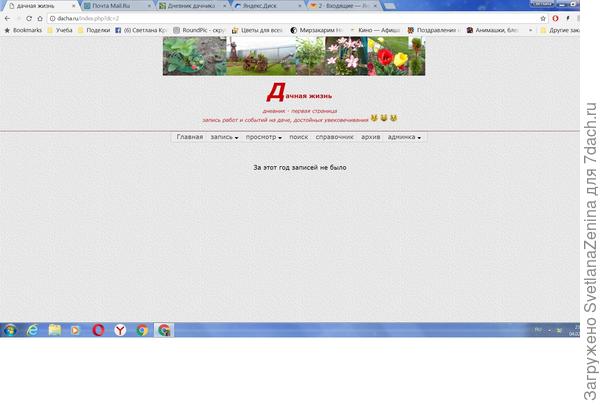This screenshot has width=600, height=405.
Task: Click the Windows Start button
Action: (x=10, y=329)
